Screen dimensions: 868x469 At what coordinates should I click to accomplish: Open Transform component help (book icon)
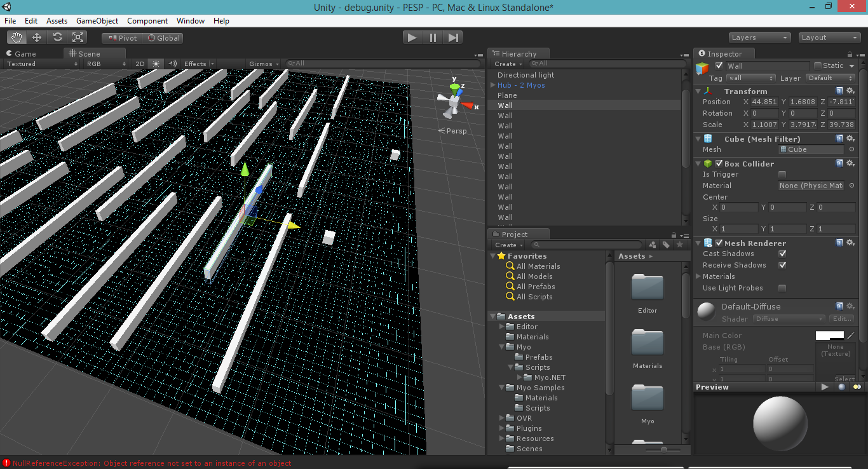pos(839,91)
